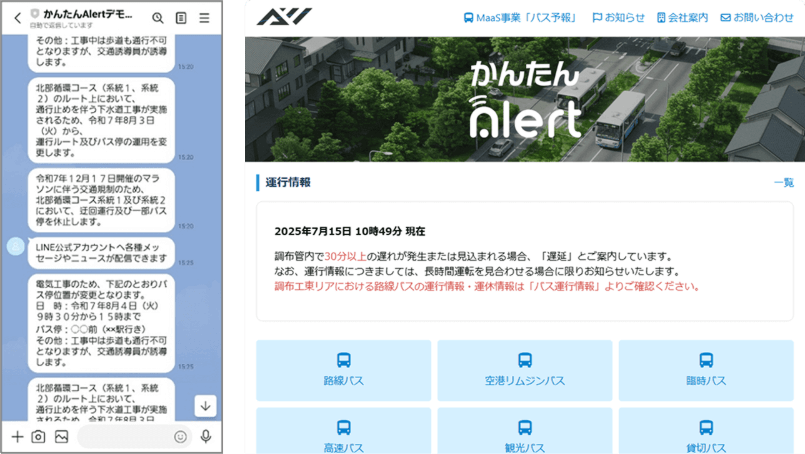Click the date text 2025年7月15日 10時49分 現在
The width and height of the screenshot is (805, 454).
point(350,231)
